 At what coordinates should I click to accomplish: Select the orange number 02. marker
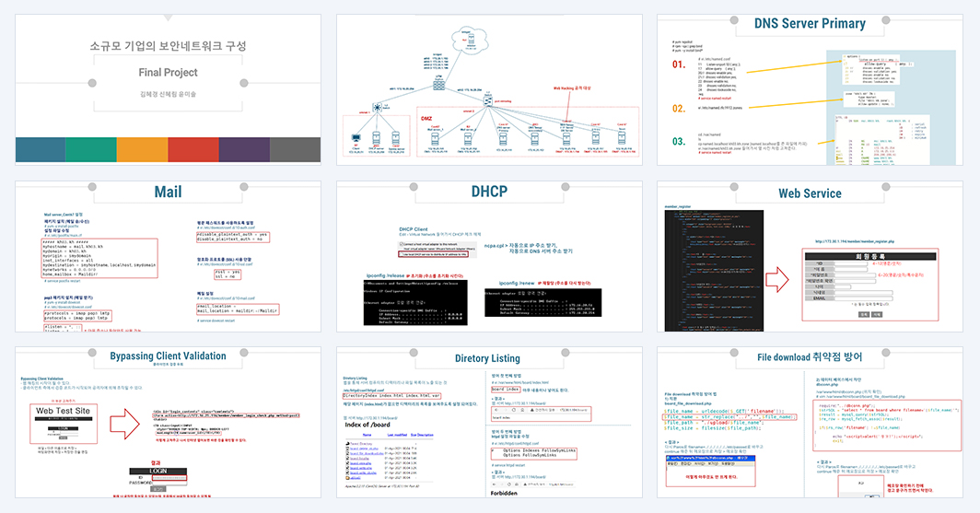[x=679, y=108]
